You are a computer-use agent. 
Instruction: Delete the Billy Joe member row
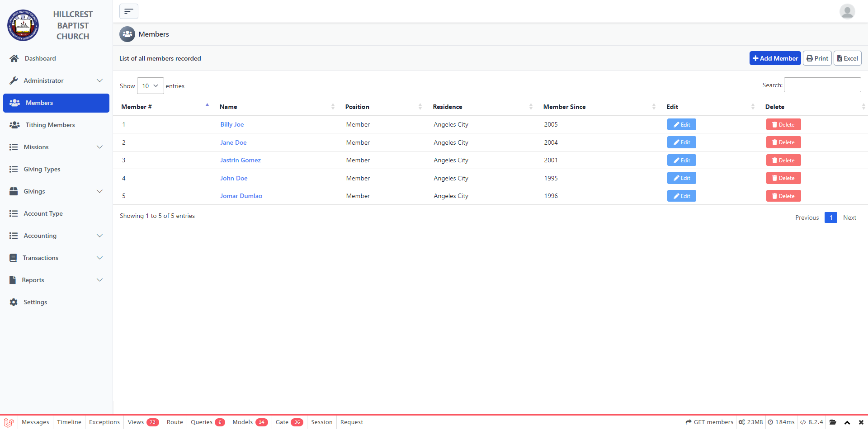[783, 125]
